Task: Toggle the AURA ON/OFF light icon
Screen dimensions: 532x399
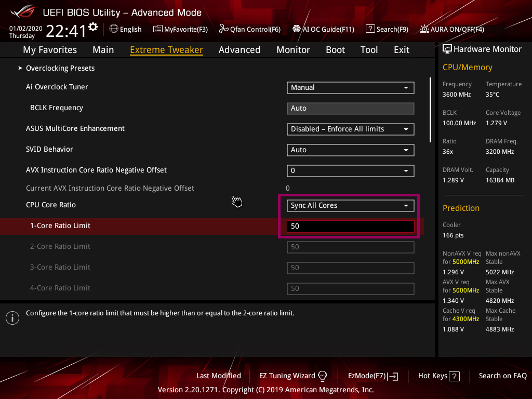Action: [x=424, y=29]
